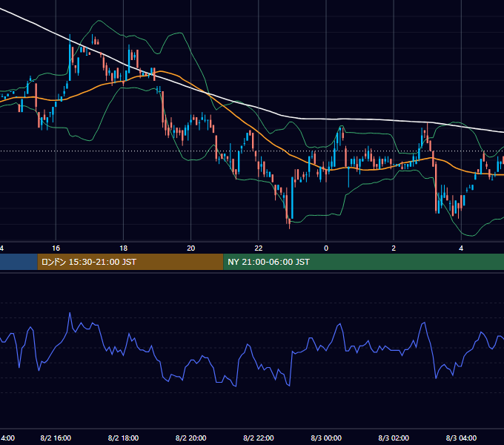Click the blue session bar before London
The width and height of the screenshot is (504, 445).
pyautogui.click(x=19, y=262)
